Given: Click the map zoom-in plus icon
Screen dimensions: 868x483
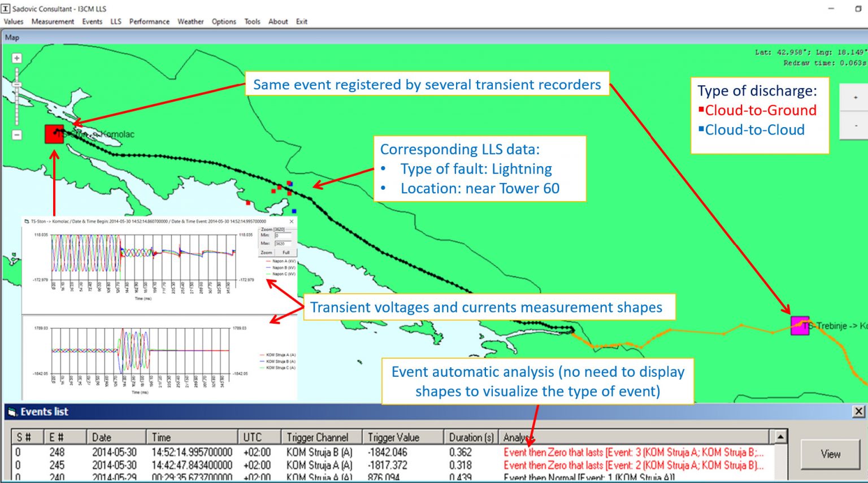Looking at the screenshot, I should (x=18, y=57).
